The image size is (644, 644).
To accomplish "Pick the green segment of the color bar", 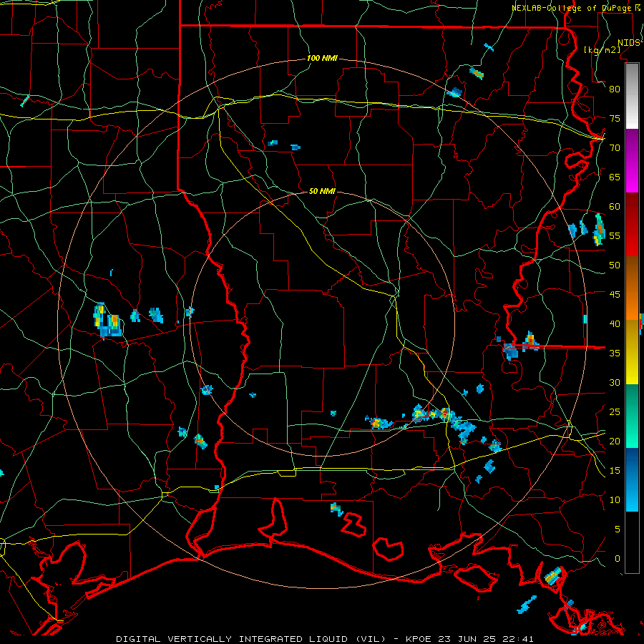I will coord(632,416).
